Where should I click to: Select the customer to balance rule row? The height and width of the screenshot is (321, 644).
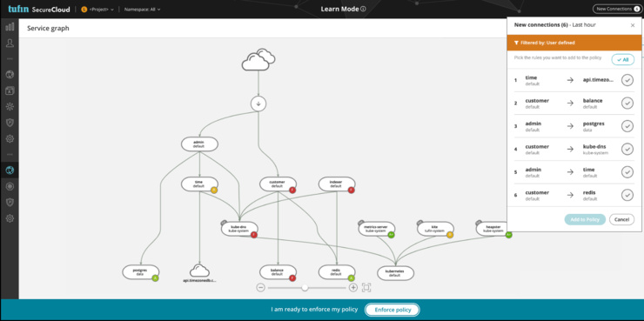coord(574,103)
